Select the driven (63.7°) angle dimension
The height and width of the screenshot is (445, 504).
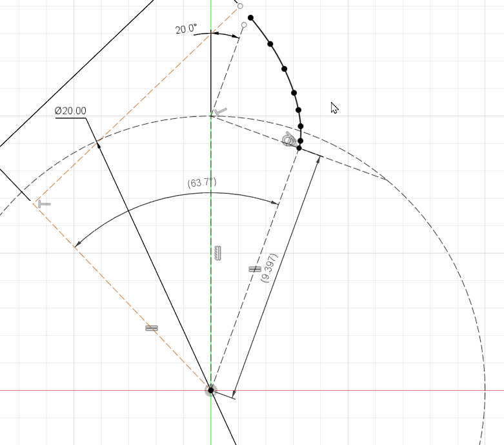pos(201,183)
